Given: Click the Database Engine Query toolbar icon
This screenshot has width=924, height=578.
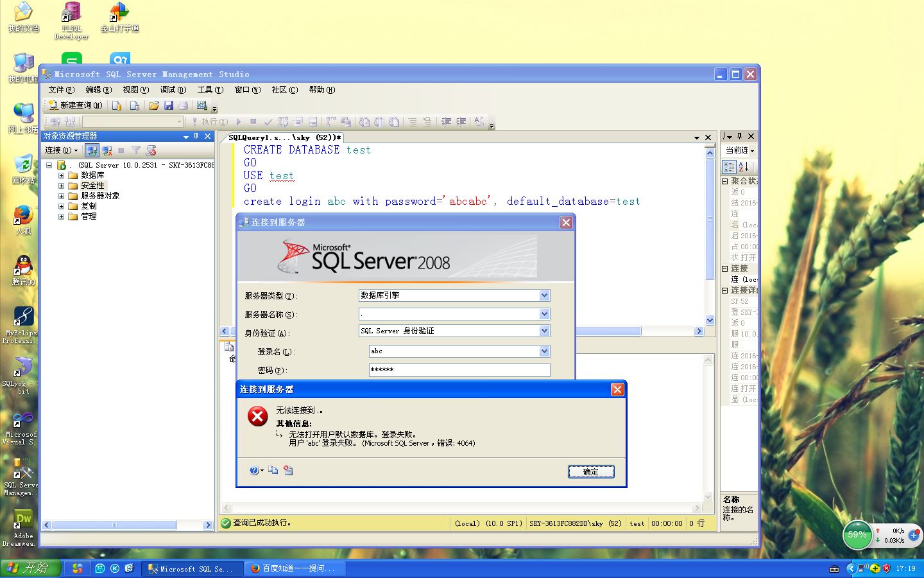Looking at the screenshot, I should [x=117, y=105].
